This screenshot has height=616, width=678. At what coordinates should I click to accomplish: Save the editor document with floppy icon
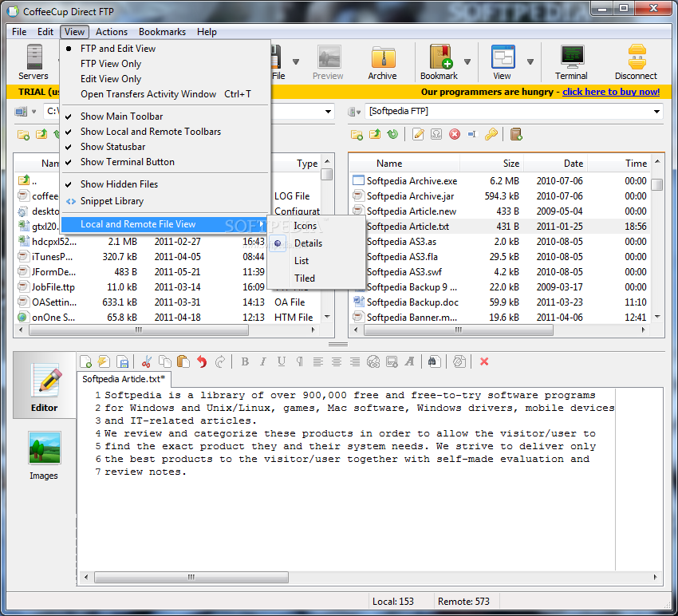tap(123, 361)
